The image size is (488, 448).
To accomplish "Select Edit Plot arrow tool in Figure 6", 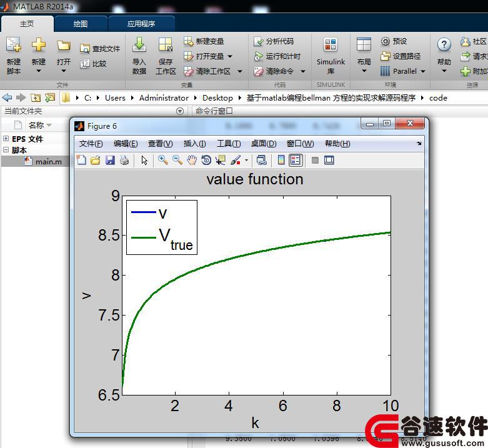I will point(144,160).
